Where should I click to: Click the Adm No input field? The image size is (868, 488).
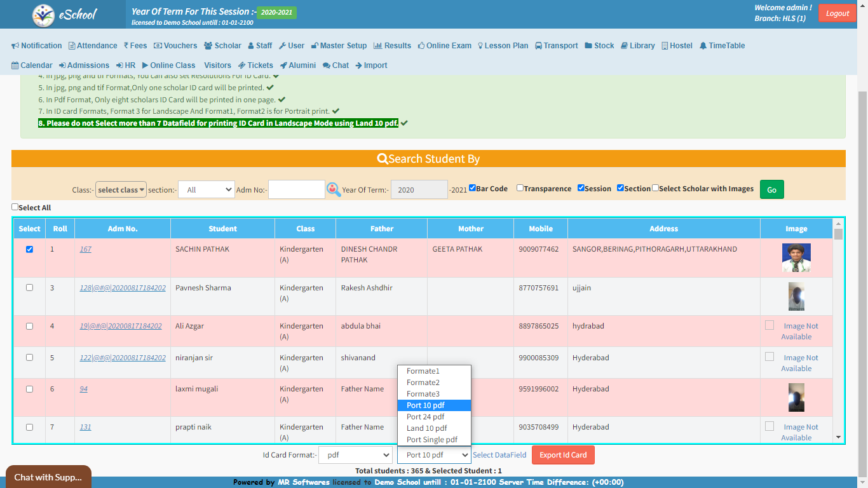(296, 189)
